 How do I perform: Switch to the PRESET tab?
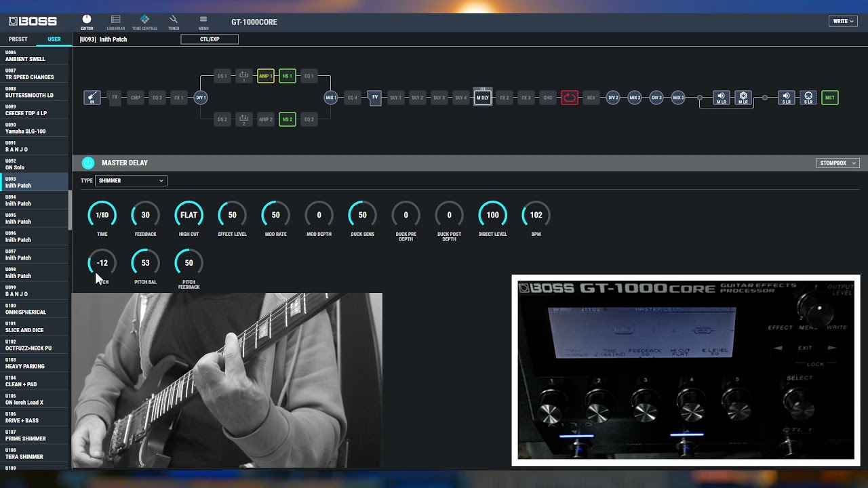18,39
